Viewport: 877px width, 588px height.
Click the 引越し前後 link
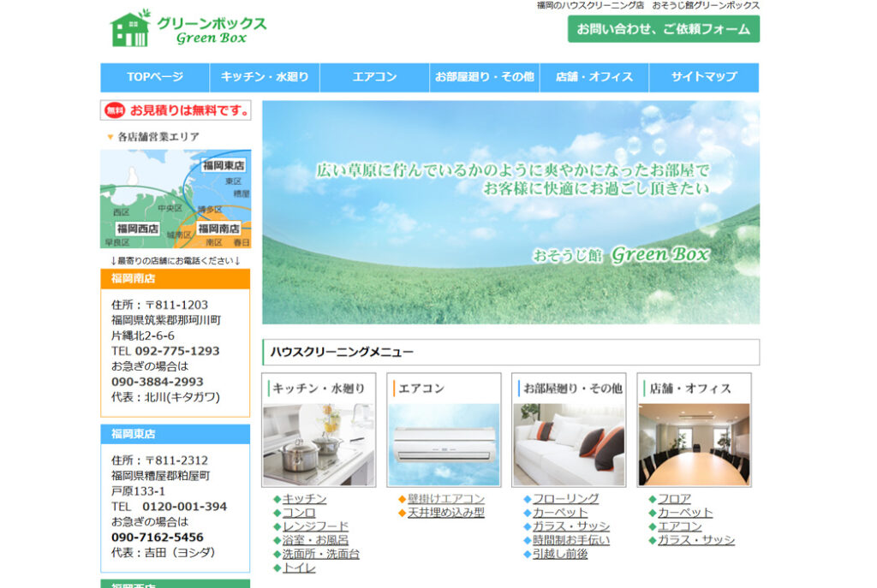click(560, 554)
